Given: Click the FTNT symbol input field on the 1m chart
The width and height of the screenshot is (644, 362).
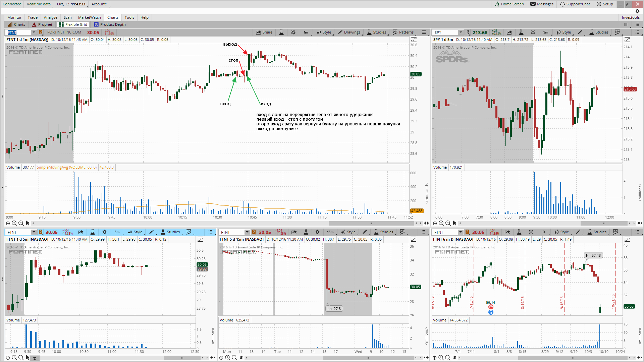Looking at the screenshot, I should tap(19, 32).
